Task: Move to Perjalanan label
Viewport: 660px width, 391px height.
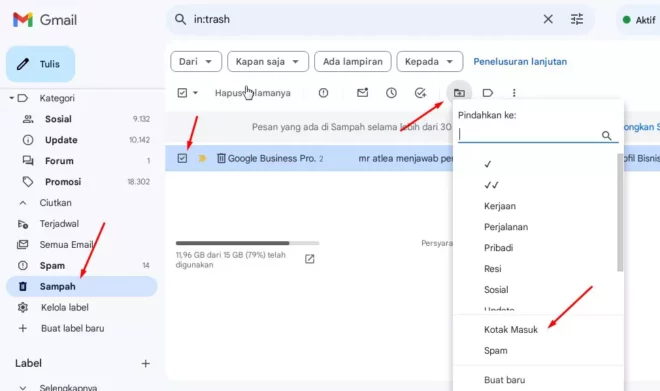Action: point(506,227)
